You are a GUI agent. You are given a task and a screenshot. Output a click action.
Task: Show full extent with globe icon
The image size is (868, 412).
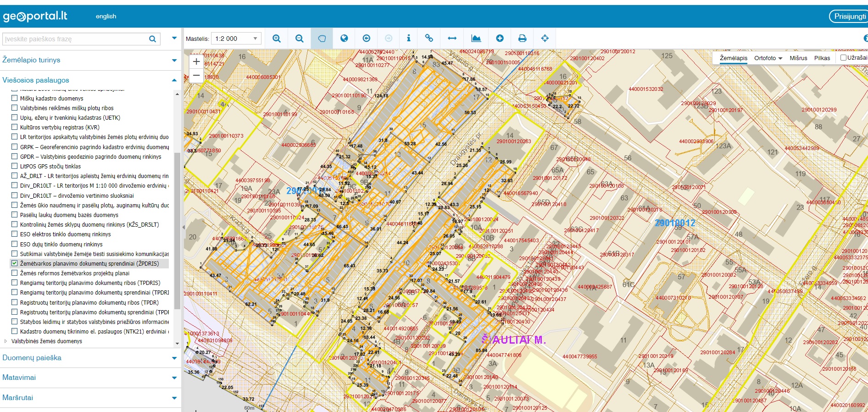tap(344, 39)
